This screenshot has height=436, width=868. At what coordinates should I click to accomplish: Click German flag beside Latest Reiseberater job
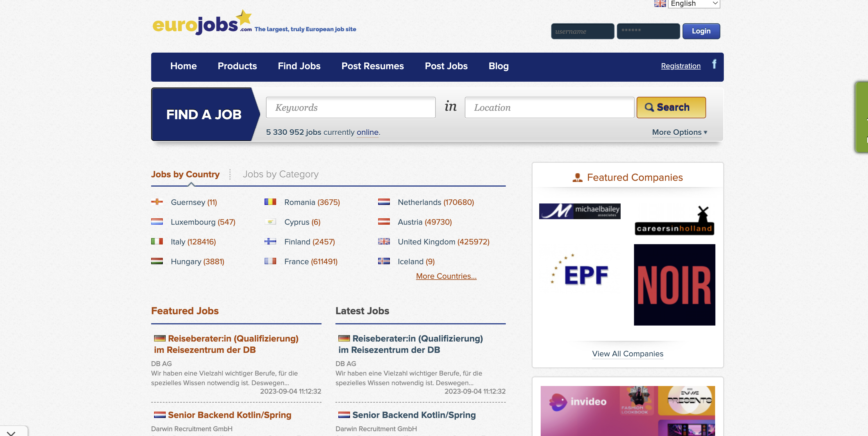[344, 338]
